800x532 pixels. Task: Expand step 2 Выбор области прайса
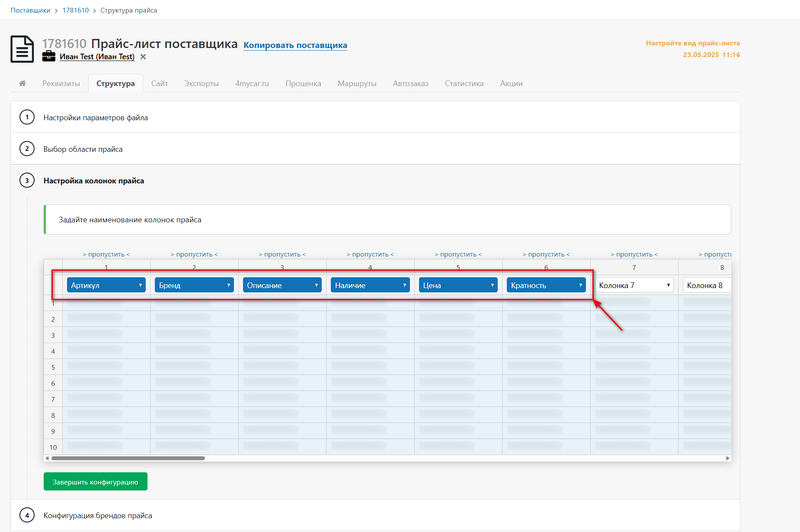tap(375, 149)
